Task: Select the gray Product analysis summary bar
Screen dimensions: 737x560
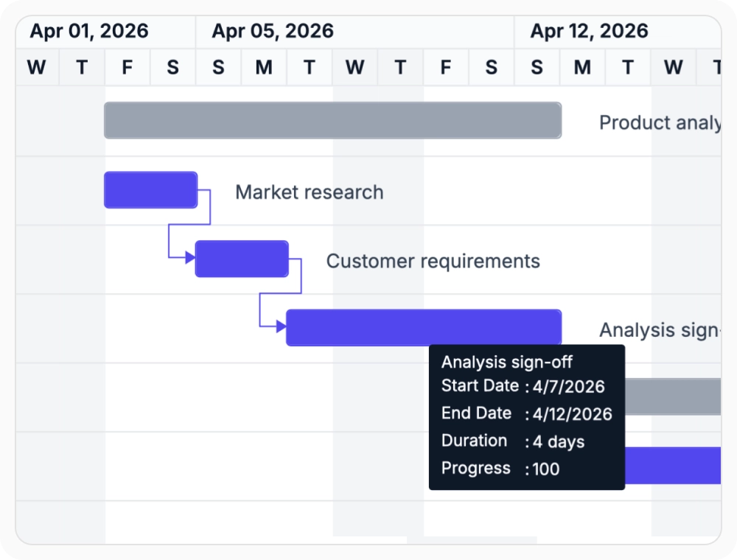Action: click(x=333, y=120)
